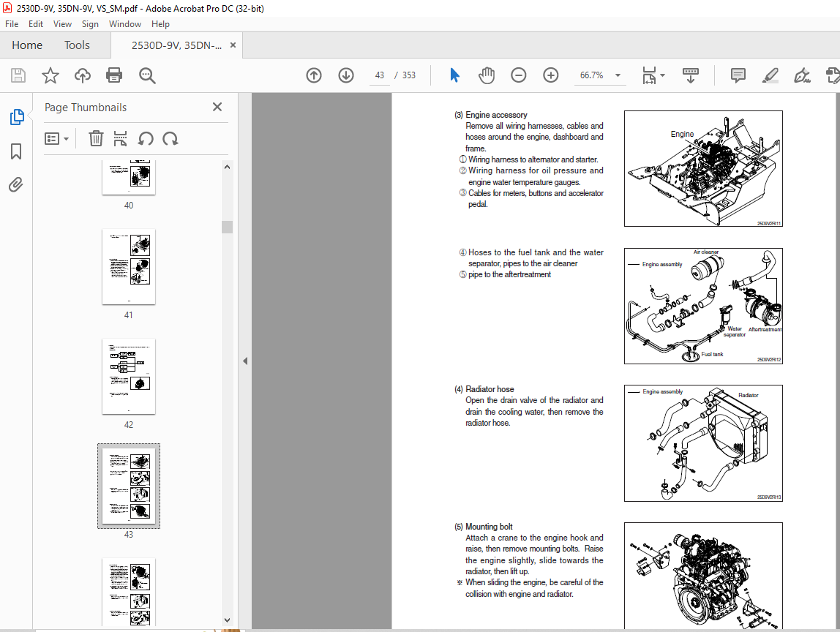Add a sticky note comment
The height and width of the screenshot is (632, 840).
coord(738,75)
